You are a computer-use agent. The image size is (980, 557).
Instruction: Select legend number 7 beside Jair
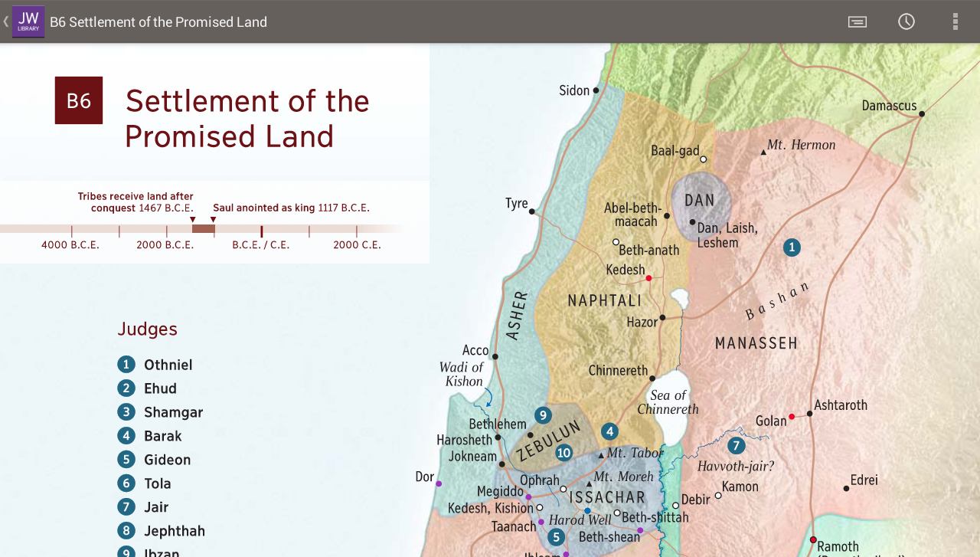[x=126, y=507]
